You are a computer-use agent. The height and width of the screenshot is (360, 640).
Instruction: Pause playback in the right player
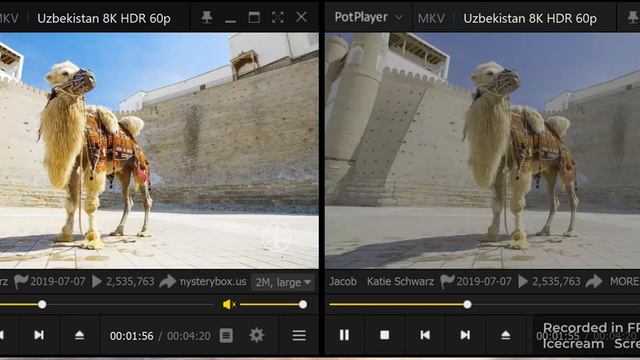[x=344, y=335]
